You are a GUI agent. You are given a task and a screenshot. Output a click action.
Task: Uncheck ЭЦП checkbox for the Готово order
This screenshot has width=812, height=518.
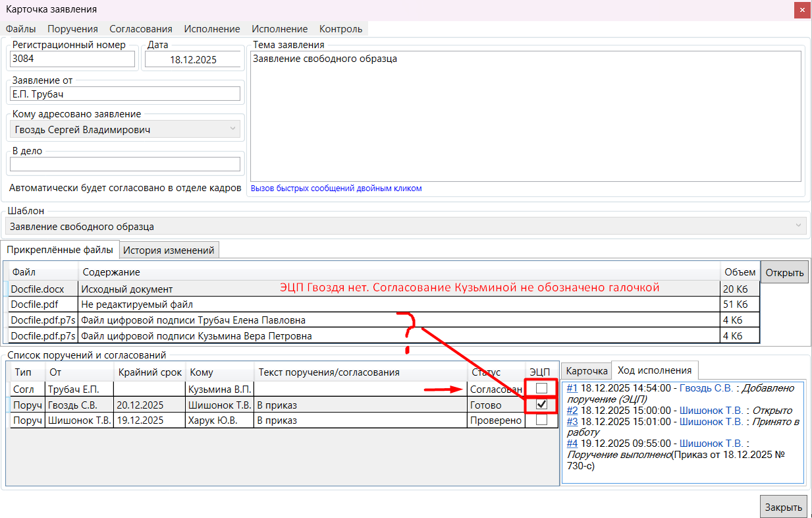point(541,405)
